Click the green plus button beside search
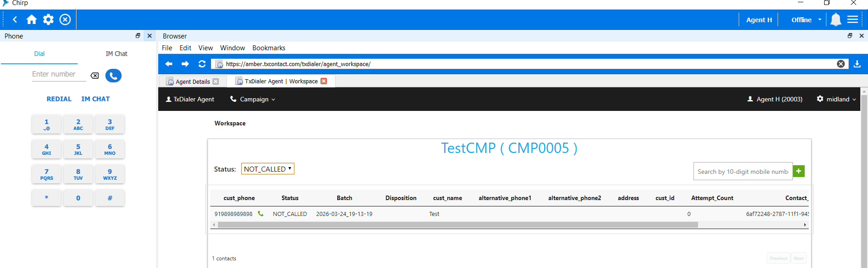Viewport: 868px width, 268px height. 798,171
